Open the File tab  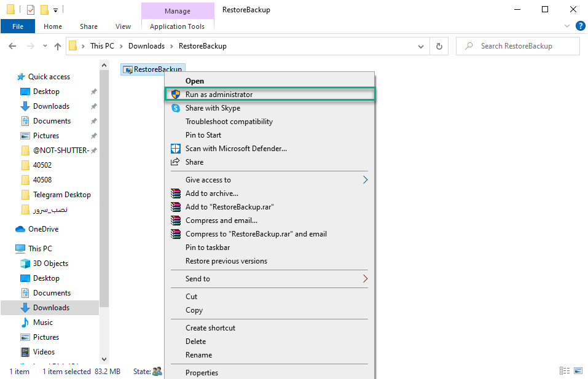18,26
